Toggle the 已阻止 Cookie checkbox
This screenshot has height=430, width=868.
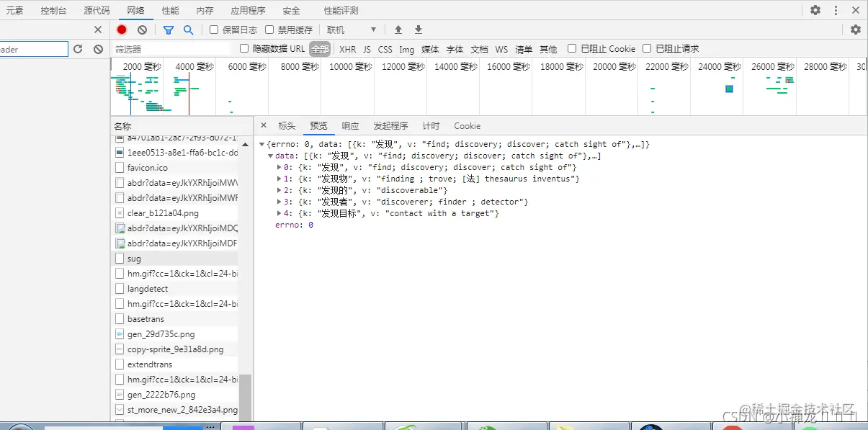click(572, 48)
